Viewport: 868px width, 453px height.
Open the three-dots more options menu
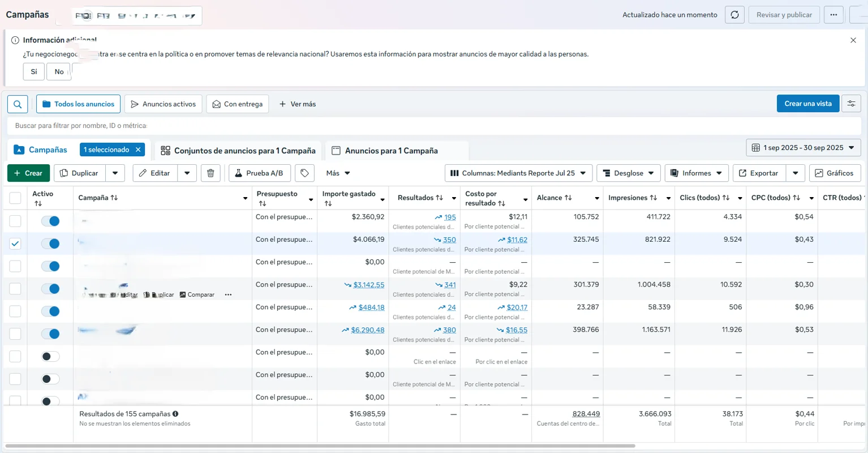833,15
